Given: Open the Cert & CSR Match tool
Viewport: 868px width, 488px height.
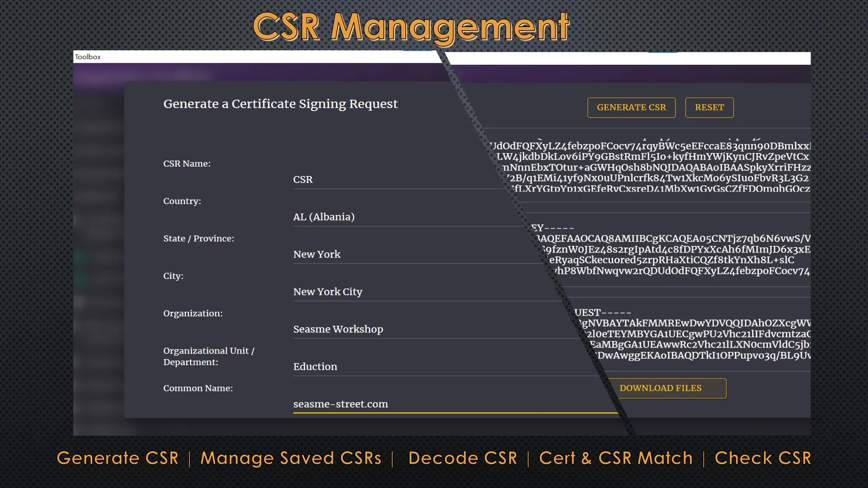Looking at the screenshot, I should (615, 458).
